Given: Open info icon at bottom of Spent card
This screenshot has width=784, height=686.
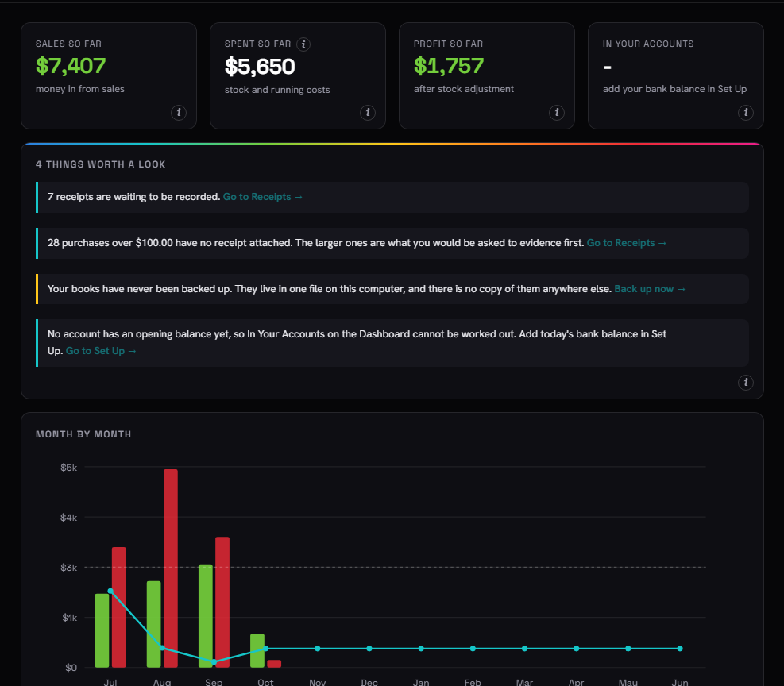Looking at the screenshot, I should point(368,113).
